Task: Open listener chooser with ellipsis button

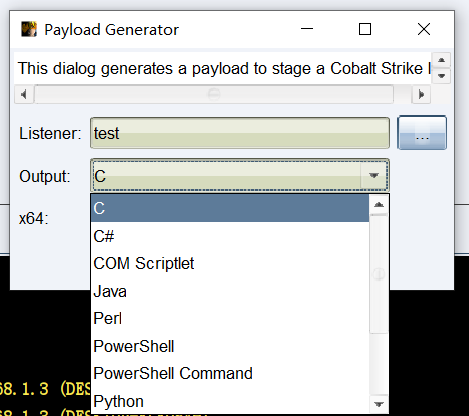Action: 422,133
